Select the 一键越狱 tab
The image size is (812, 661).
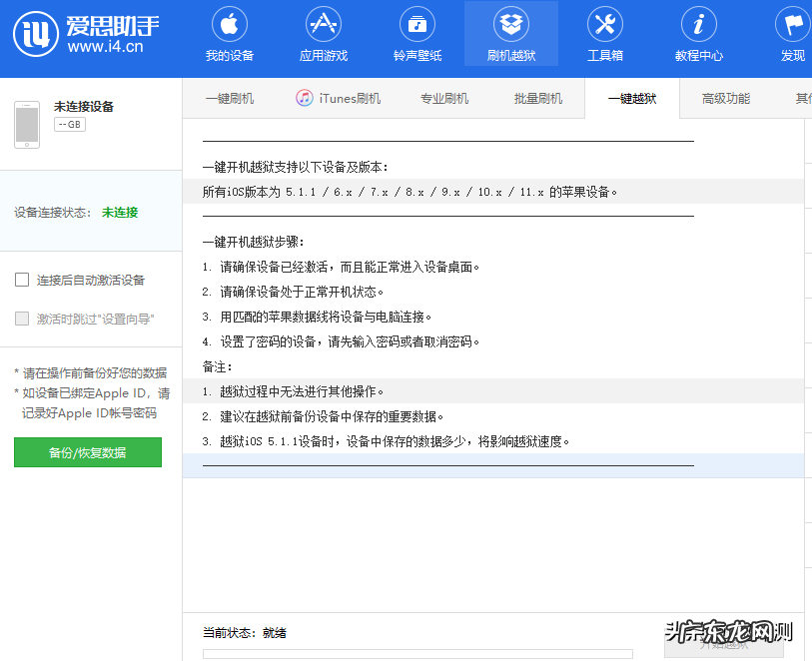[631, 98]
